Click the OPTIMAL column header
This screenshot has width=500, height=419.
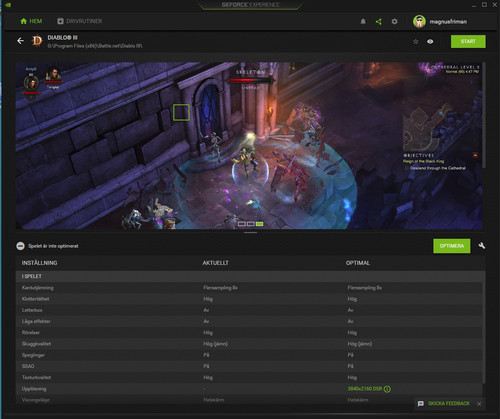[x=358, y=263]
